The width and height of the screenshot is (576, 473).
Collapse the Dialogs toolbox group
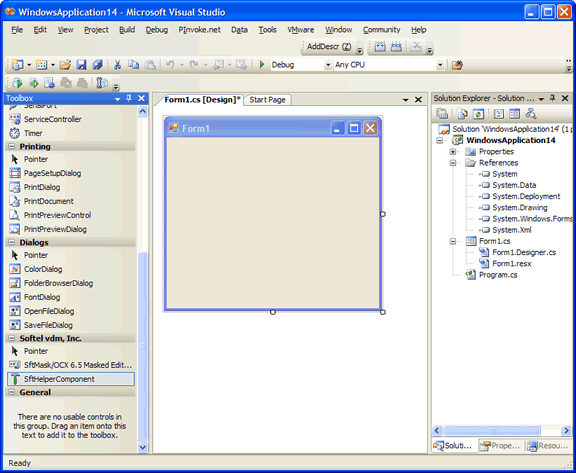click(12, 242)
